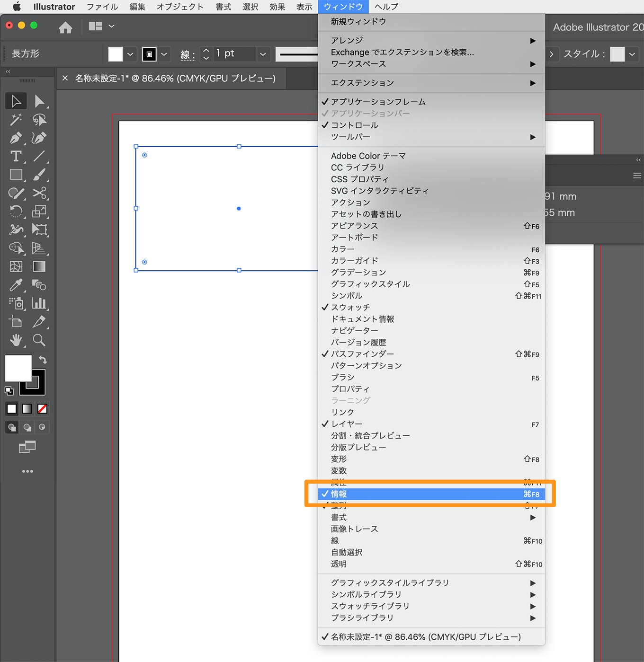
Task: Click the Change Screen Mode icon
Action: pyautogui.click(x=27, y=447)
